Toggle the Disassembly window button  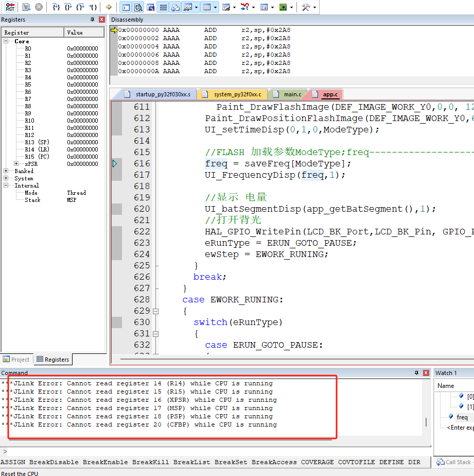click(x=138, y=7)
